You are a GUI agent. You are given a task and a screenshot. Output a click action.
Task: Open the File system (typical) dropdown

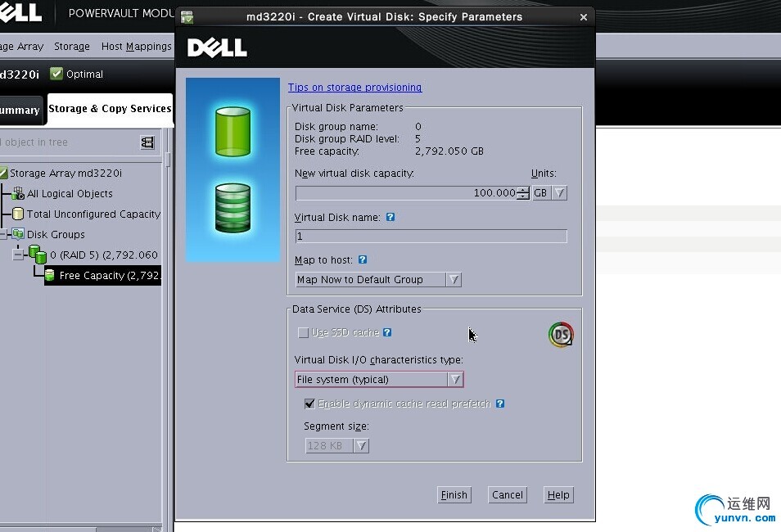[x=379, y=380]
